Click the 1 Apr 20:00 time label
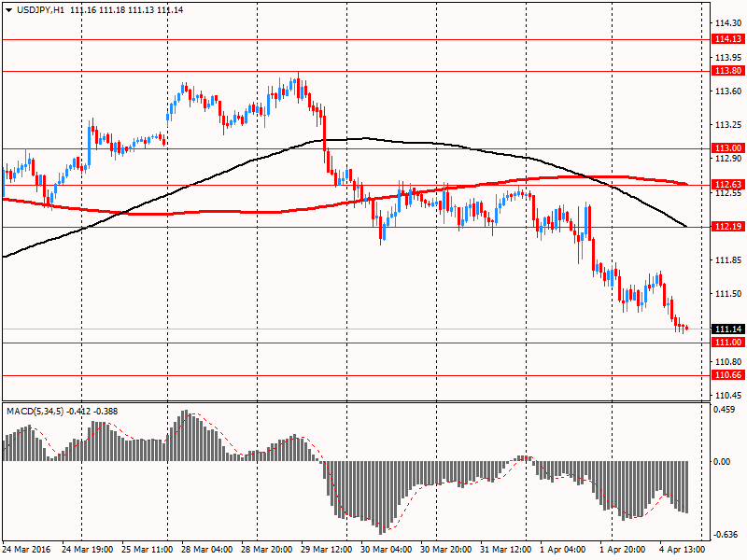747x560 pixels. pyautogui.click(x=623, y=550)
